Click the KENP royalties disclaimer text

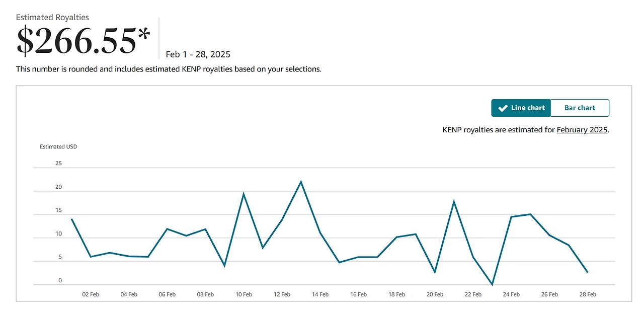click(x=169, y=69)
